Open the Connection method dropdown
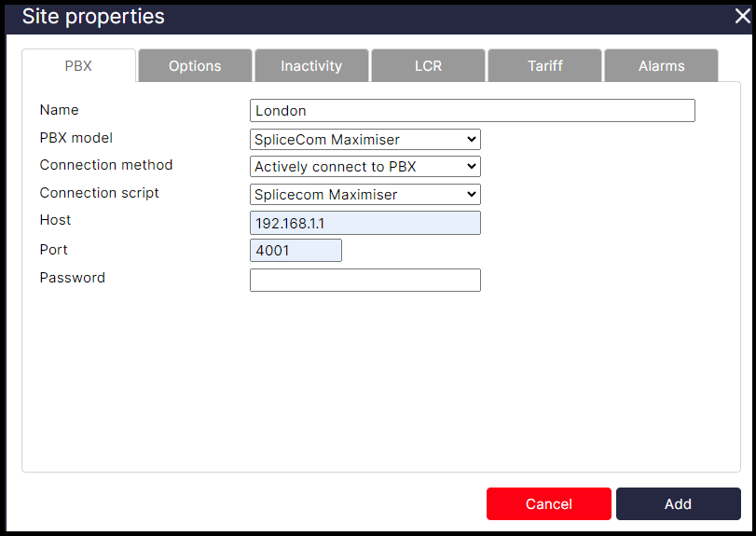The height and width of the screenshot is (536, 756). [x=364, y=167]
